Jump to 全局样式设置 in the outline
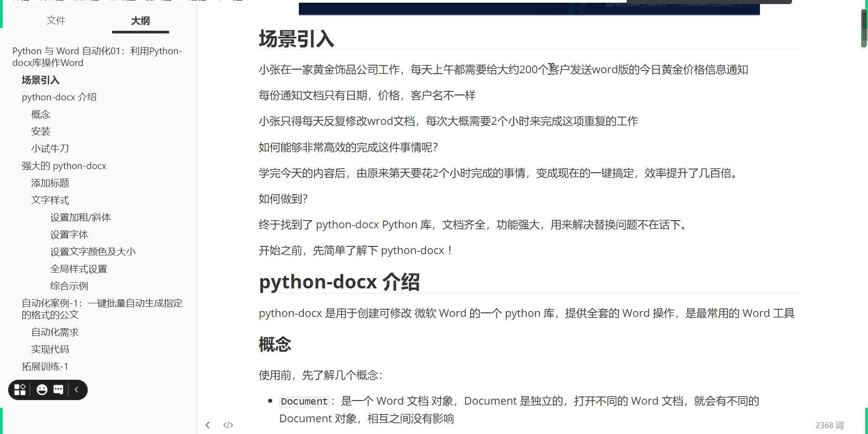 pos(78,269)
